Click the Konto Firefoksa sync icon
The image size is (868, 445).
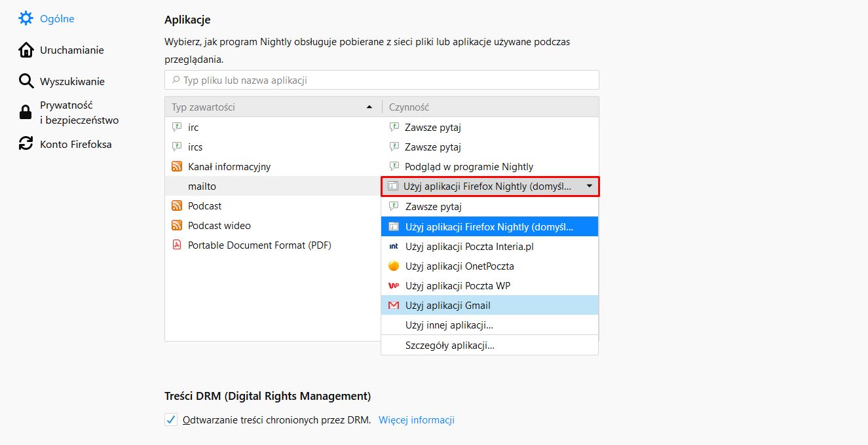coord(26,144)
